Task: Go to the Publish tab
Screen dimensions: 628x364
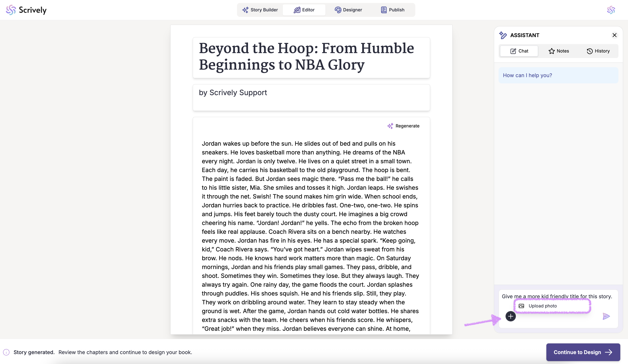Action: pos(393,10)
